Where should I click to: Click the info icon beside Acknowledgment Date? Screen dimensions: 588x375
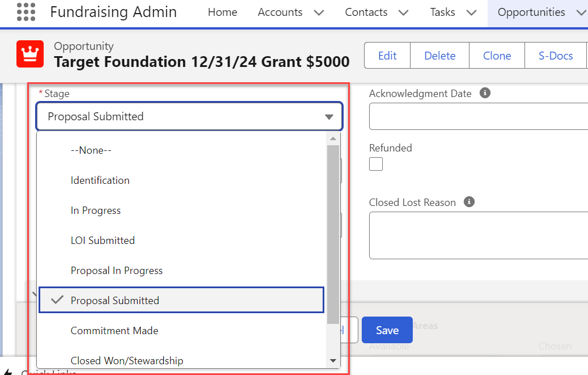485,92
